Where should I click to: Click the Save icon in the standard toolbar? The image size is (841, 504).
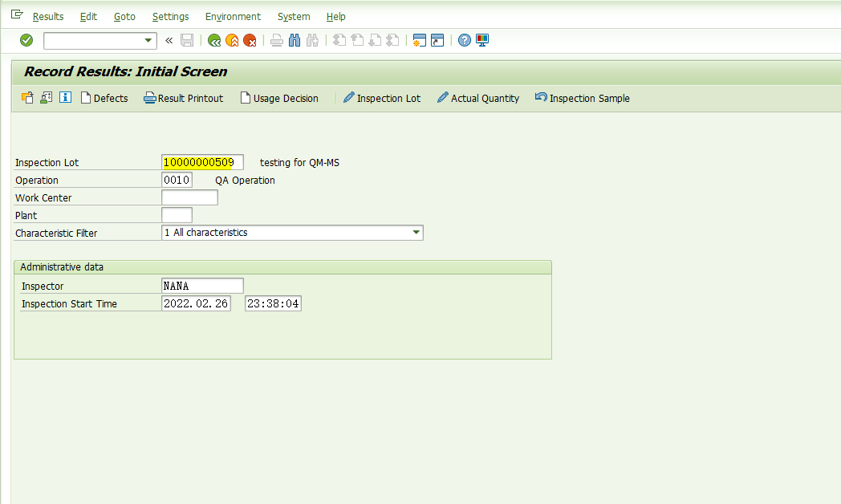pos(187,40)
